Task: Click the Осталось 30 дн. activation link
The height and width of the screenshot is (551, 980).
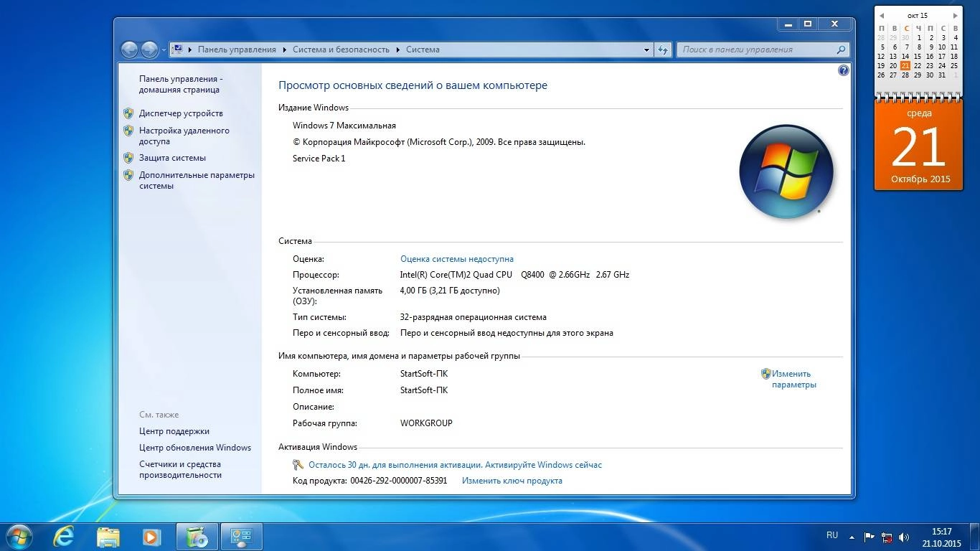Action: tap(455, 465)
